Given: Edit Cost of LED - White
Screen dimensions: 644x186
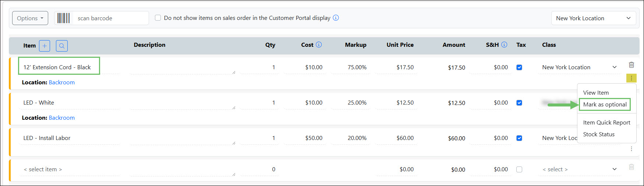Looking at the screenshot, I should click(x=305, y=103).
